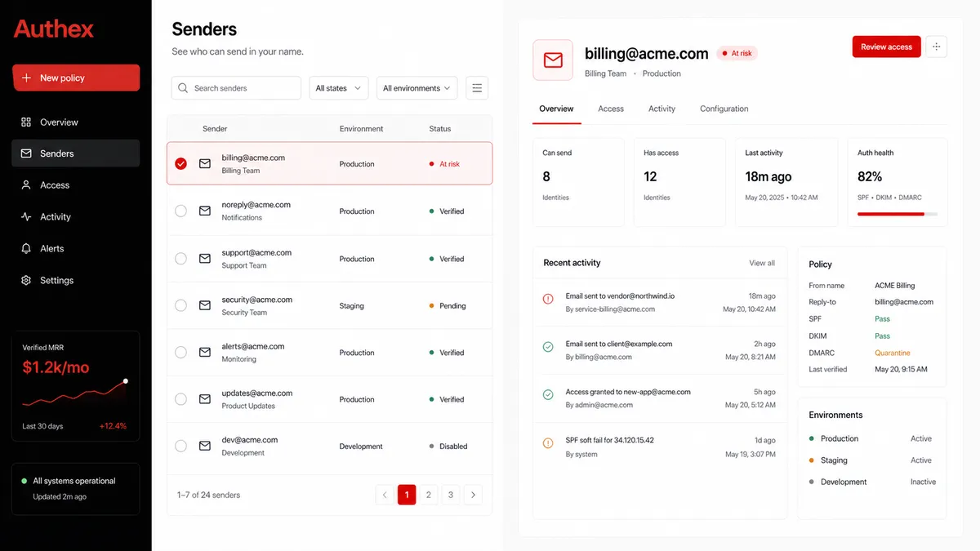Screen dimensions: 980x551
Task: Click the dev@acme.com sender address
Action: coord(250,440)
